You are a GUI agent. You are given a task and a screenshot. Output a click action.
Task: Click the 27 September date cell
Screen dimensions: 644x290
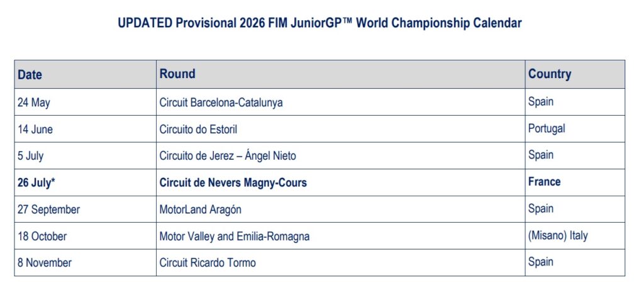pyautogui.click(x=48, y=209)
